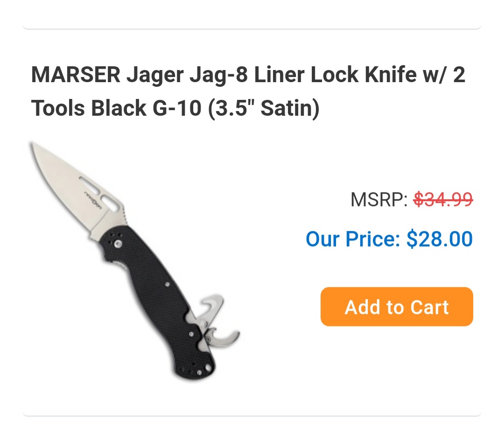Click the engraved logo on the blade
504x433 pixels.
click(93, 200)
